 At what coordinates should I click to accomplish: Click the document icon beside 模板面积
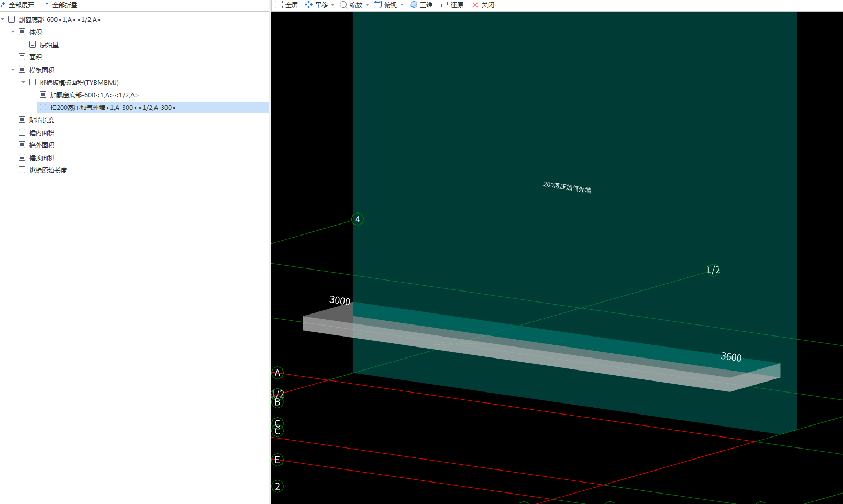click(22, 70)
